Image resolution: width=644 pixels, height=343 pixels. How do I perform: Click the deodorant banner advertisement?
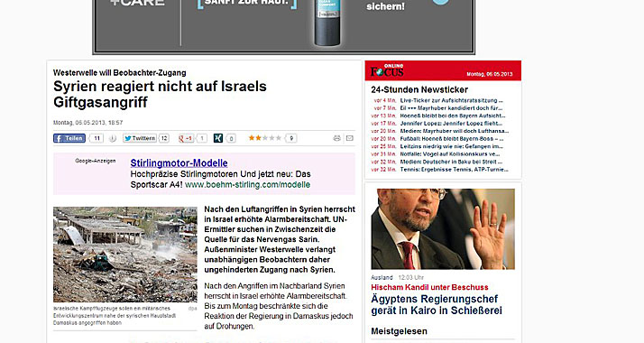(284, 26)
